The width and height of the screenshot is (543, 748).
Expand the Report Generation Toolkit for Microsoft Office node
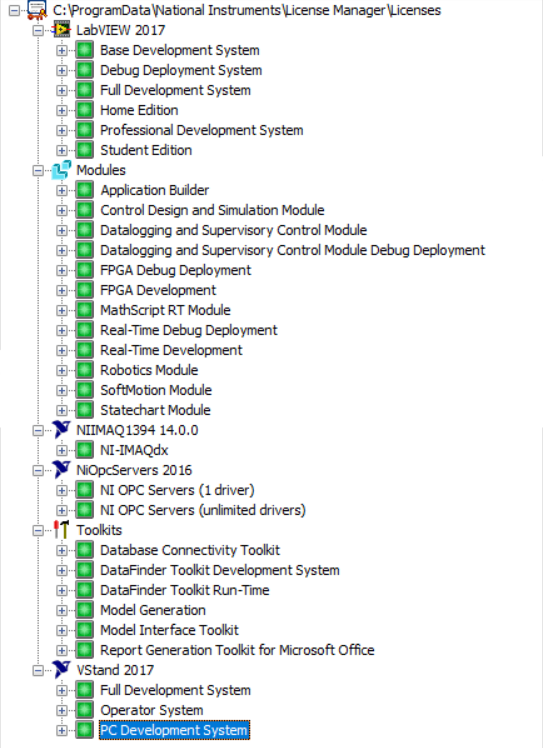(x=62, y=650)
